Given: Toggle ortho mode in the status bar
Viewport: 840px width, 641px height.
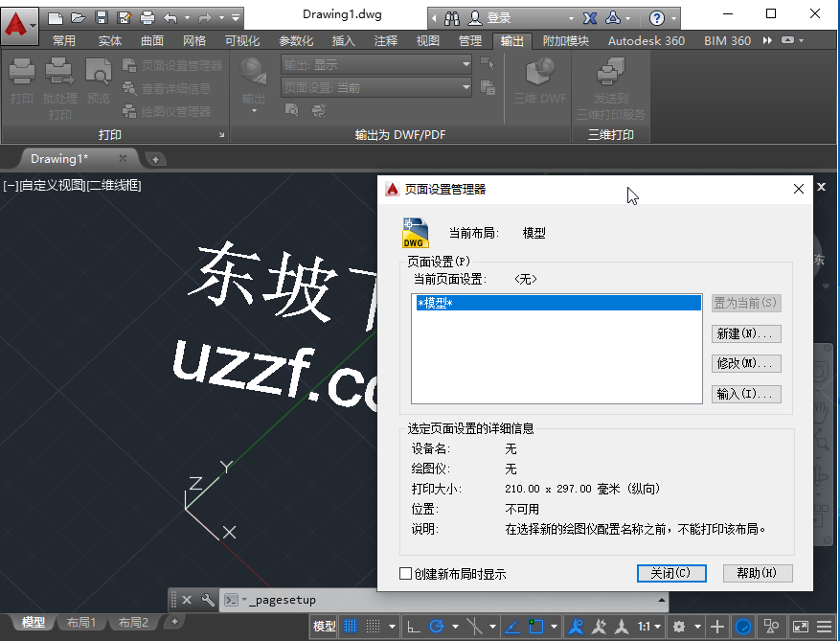Looking at the screenshot, I should pyautogui.click(x=414, y=626).
